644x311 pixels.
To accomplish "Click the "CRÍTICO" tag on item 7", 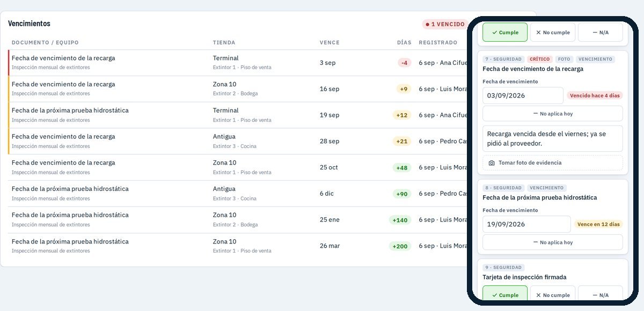I will tap(540, 59).
